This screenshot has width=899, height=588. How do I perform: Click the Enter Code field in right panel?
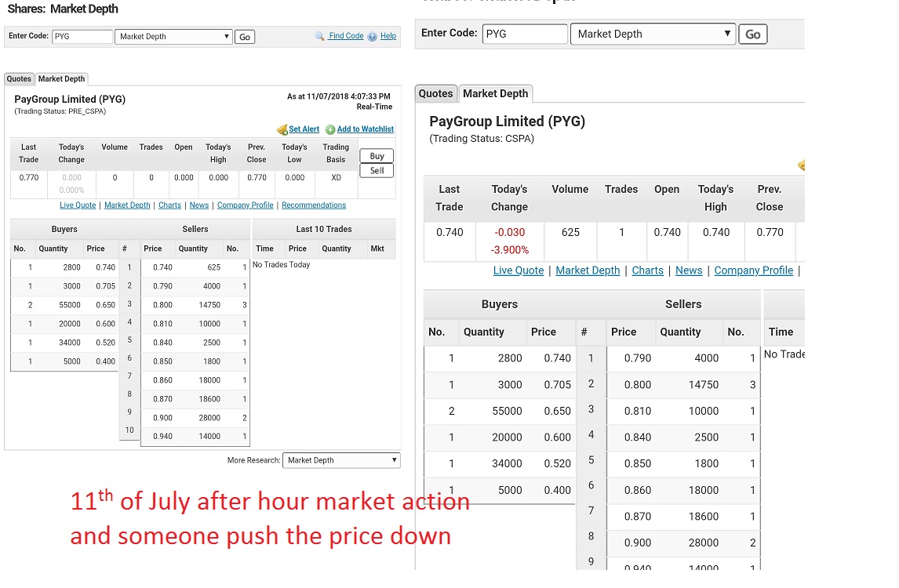tap(525, 34)
